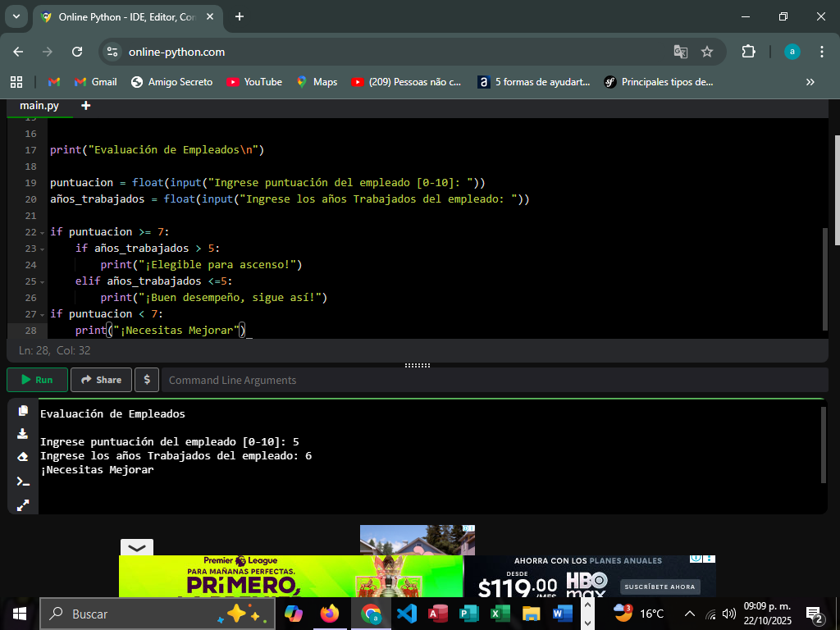Open the terminal prompt icon in console
Screen dimensions: 840x630
click(x=23, y=482)
